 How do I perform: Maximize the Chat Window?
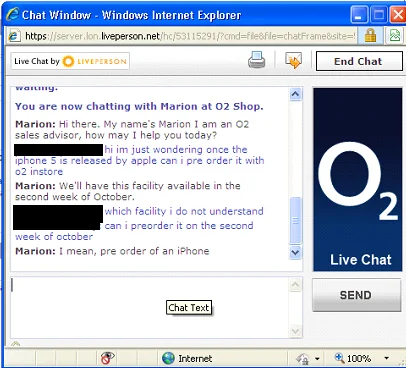click(x=378, y=15)
